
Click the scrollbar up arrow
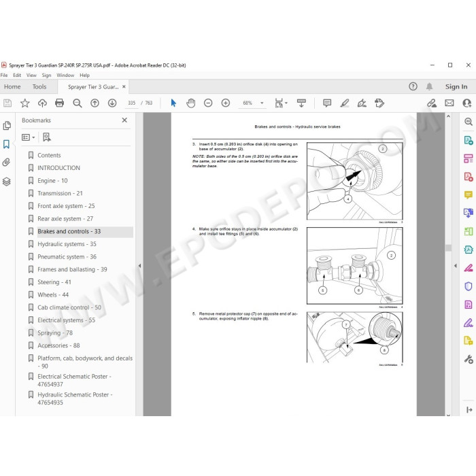[448, 116]
